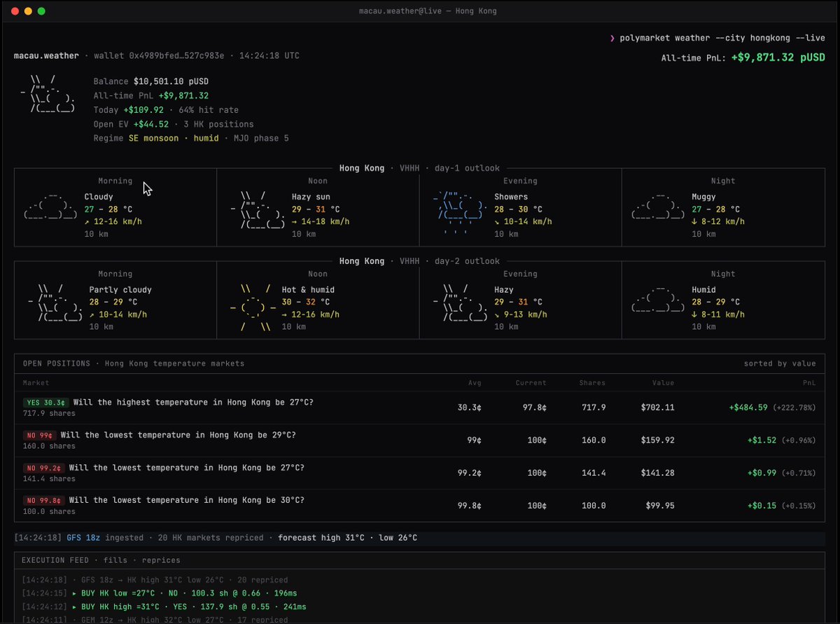Click the Balance $10,501.10 pUSD line
Viewport: 840px width, 624px height.
pos(150,81)
